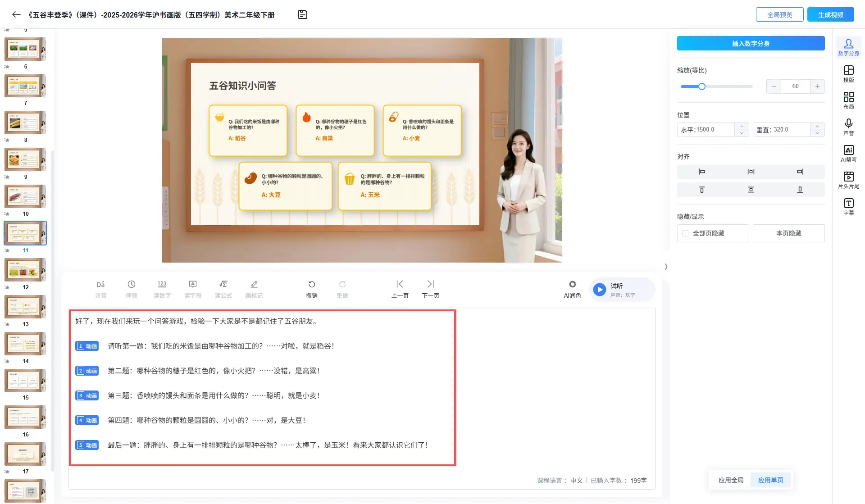Screen dimensions: 865x504
Task: Go to 上一页 previous page
Action: point(400,289)
